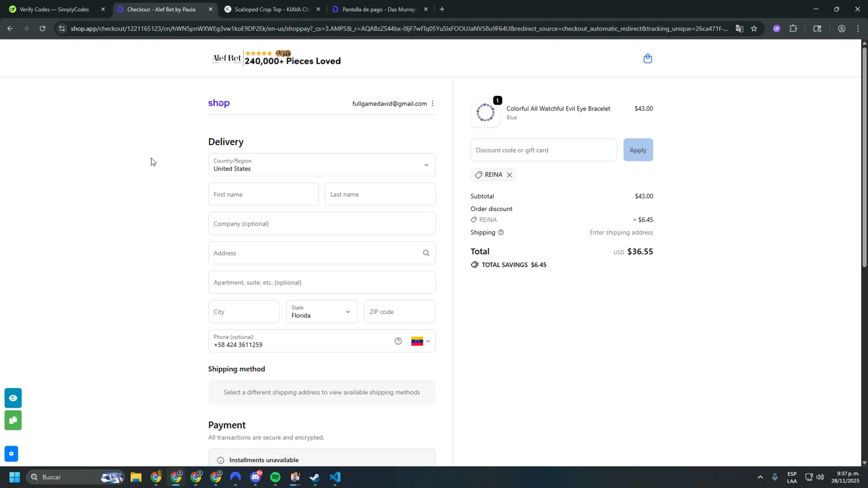Click the purple extension icon in toolbar
Viewport: 868px width, 488px height.
pos(777,28)
